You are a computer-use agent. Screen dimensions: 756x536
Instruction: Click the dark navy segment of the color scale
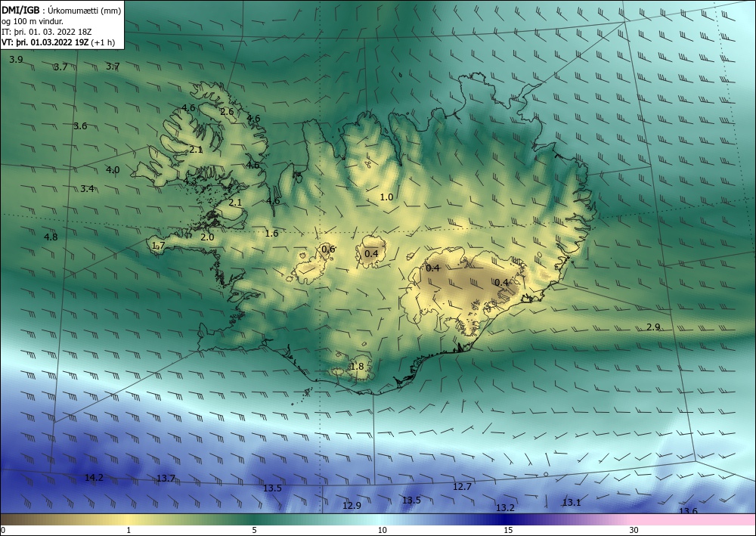point(507,519)
